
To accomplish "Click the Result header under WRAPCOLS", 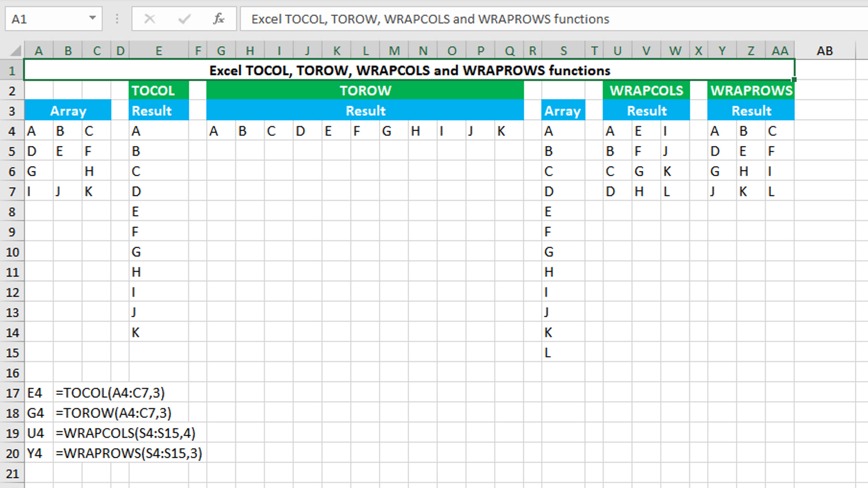I will (646, 111).
